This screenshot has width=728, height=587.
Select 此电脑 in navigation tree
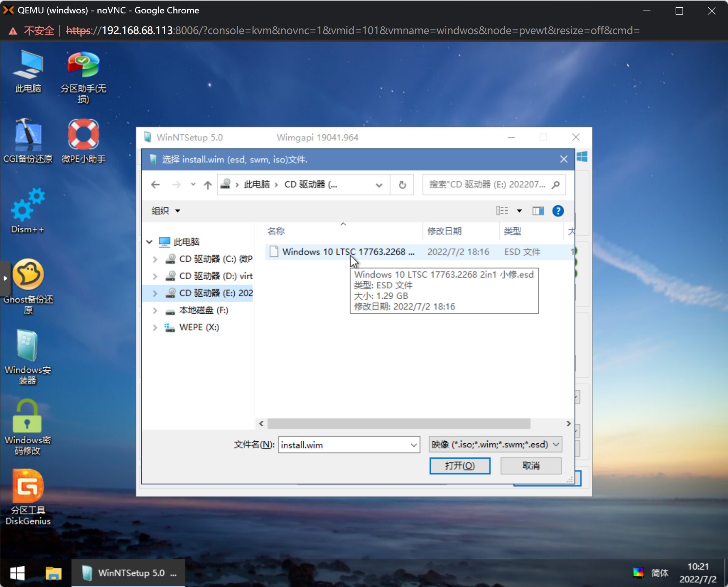tap(179, 242)
